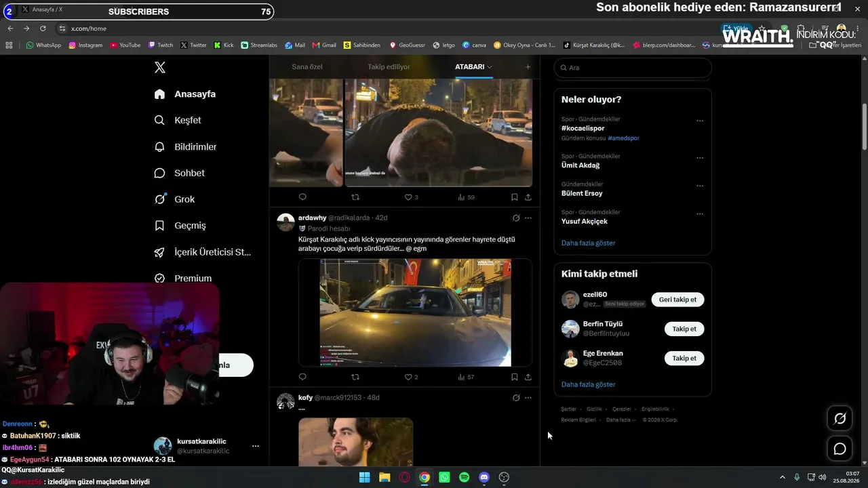
Task: Open more options for #kocaelispor trend
Action: click(700, 121)
